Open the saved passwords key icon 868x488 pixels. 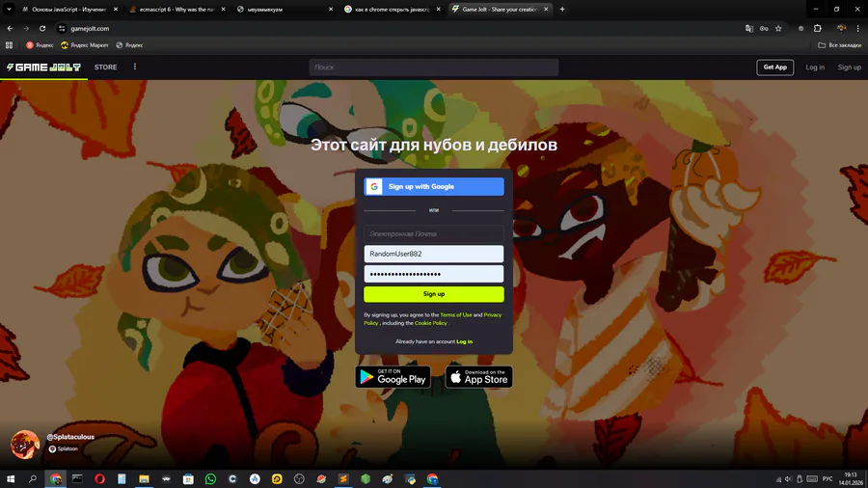point(764,28)
